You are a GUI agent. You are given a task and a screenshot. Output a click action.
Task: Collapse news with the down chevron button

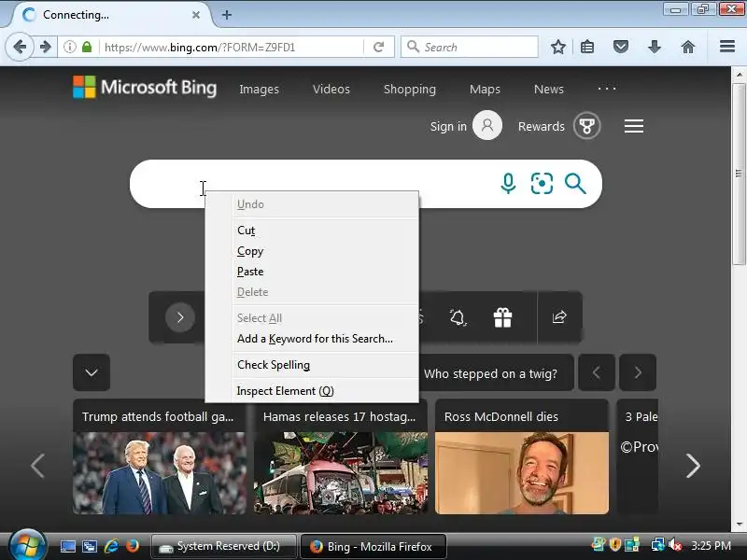pos(92,372)
